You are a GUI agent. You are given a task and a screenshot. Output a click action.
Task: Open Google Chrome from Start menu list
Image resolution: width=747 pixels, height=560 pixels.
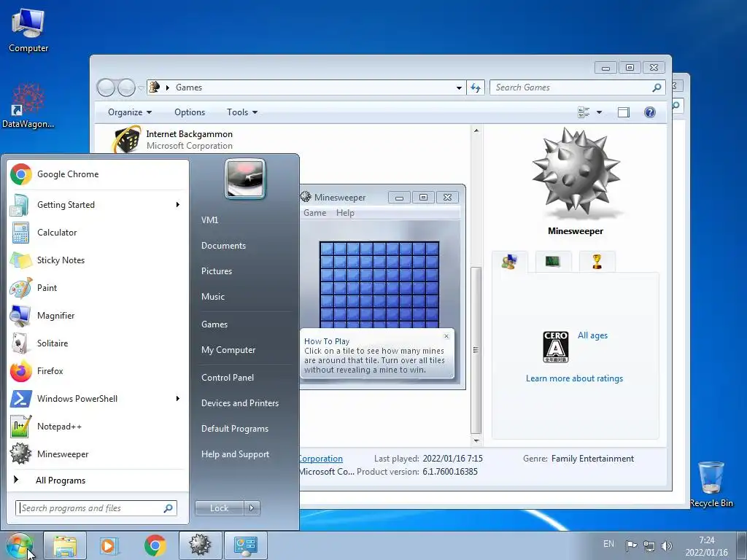point(98,174)
